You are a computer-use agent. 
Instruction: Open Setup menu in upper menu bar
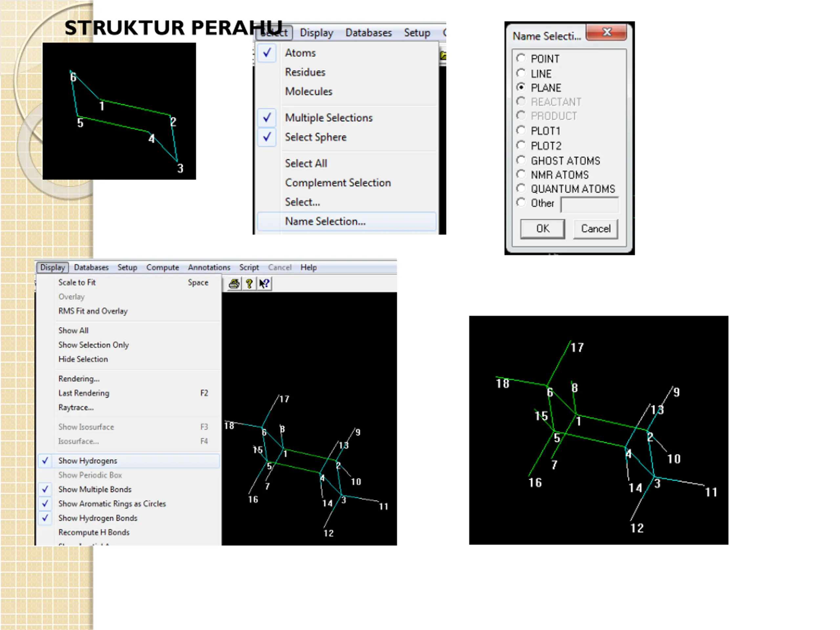417,33
